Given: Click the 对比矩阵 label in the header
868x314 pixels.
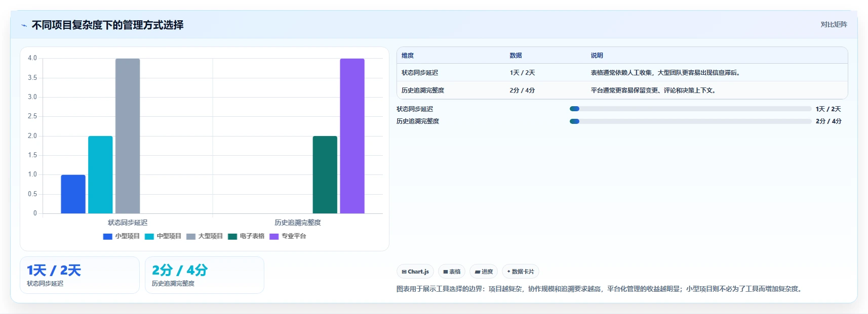Looking at the screenshot, I should pos(834,24).
